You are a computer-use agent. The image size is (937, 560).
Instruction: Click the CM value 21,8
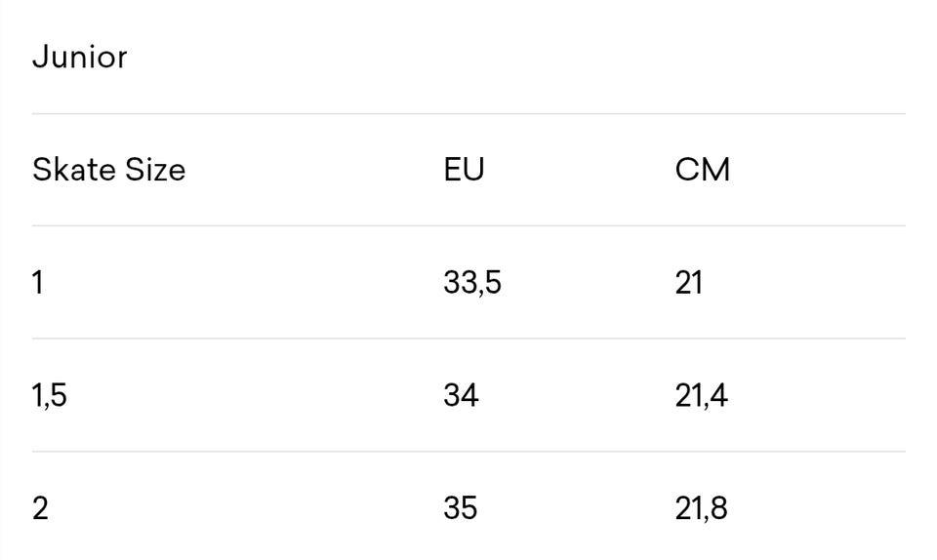click(x=701, y=508)
